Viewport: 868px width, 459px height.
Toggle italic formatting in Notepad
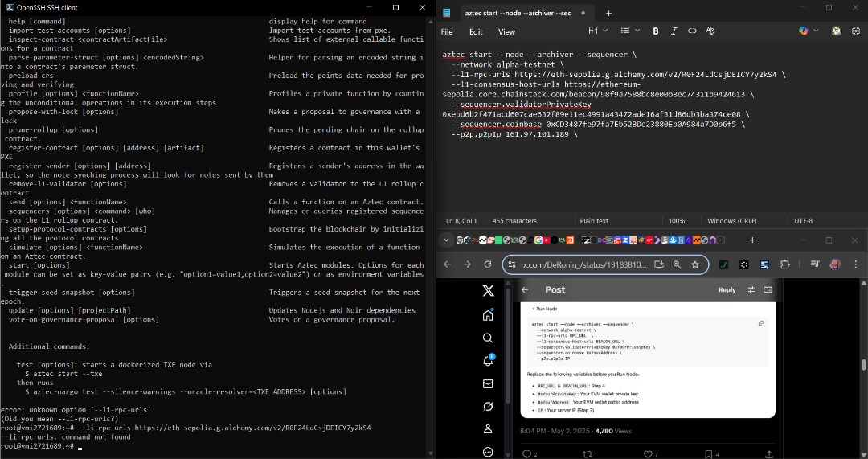tap(674, 31)
